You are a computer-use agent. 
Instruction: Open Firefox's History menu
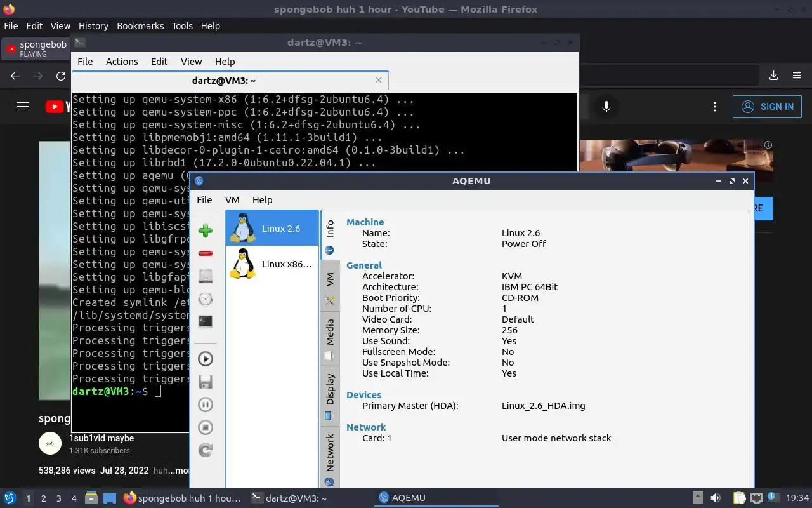[93, 26]
